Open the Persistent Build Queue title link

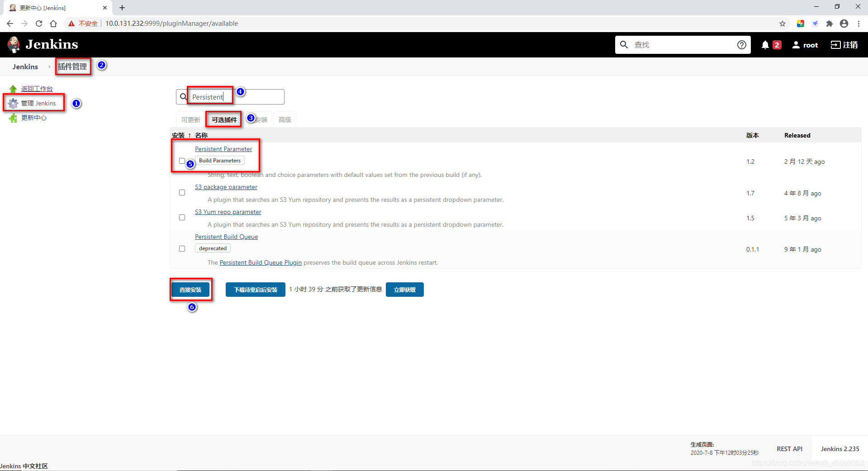(x=226, y=237)
